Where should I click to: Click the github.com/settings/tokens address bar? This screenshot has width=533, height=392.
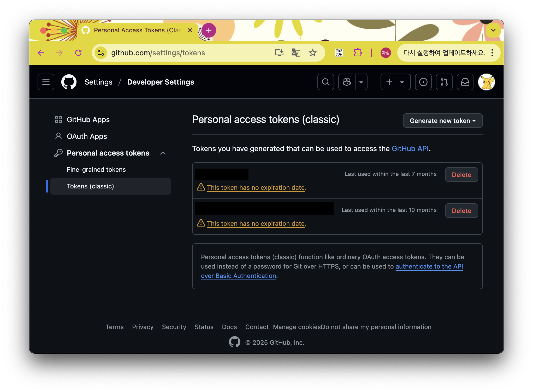tap(183, 53)
